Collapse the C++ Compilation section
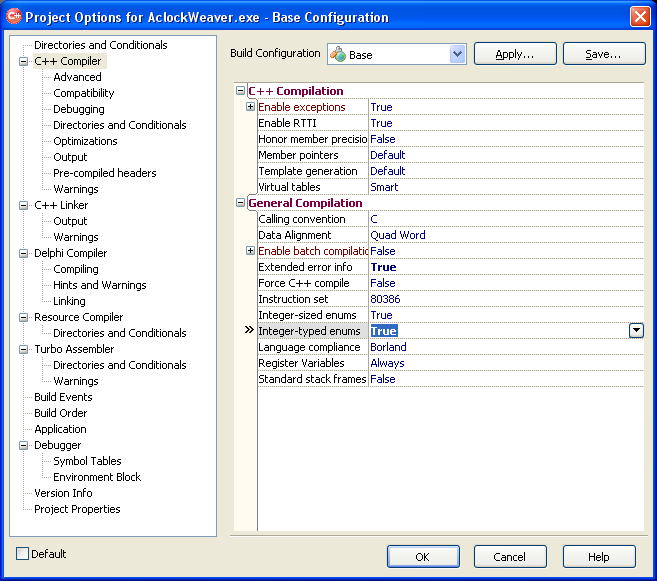This screenshot has height=581, width=657. [241, 90]
